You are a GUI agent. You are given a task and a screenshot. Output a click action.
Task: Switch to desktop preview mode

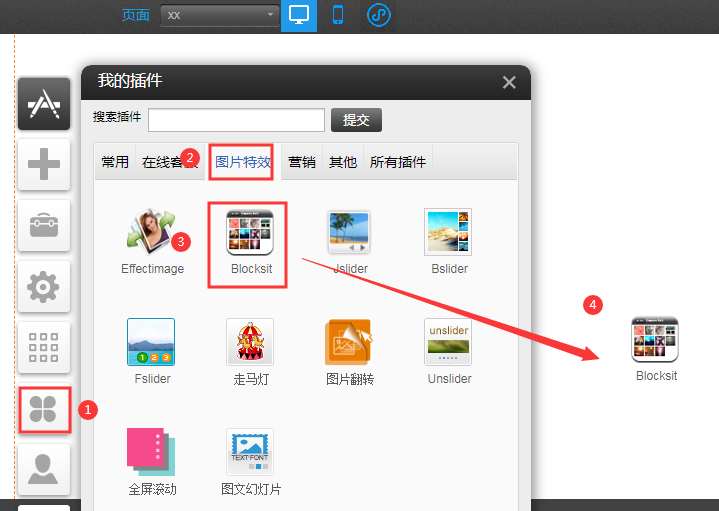coord(299,15)
